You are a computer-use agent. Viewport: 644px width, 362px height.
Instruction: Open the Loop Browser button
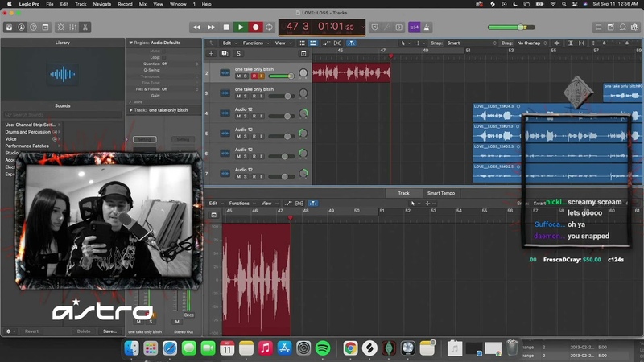pos(622,27)
